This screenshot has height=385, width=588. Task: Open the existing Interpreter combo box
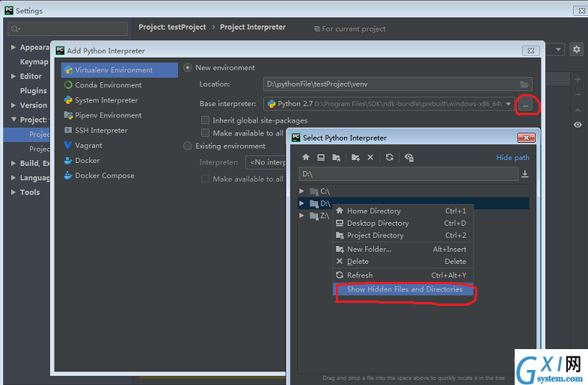[x=266, y=162]
